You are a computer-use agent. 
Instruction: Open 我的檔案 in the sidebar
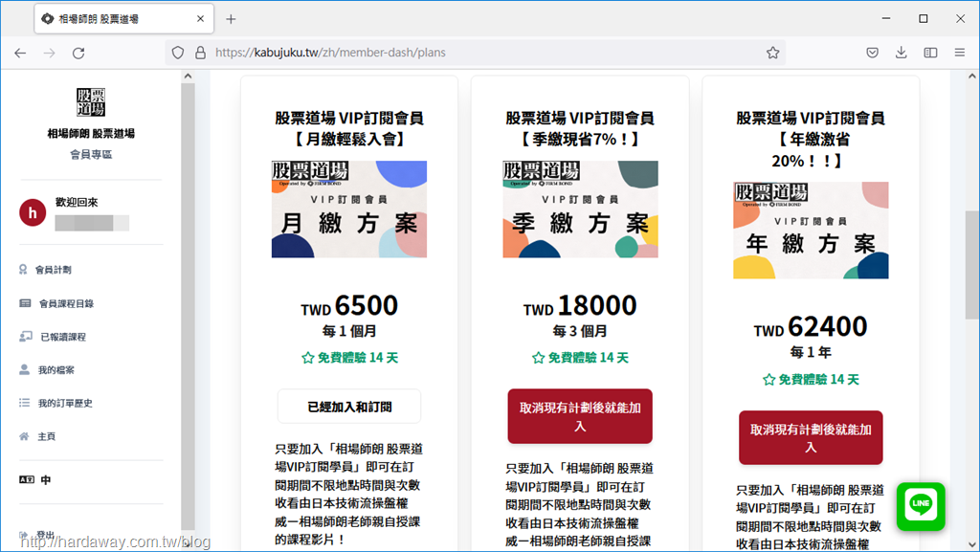tap(56, 370)
